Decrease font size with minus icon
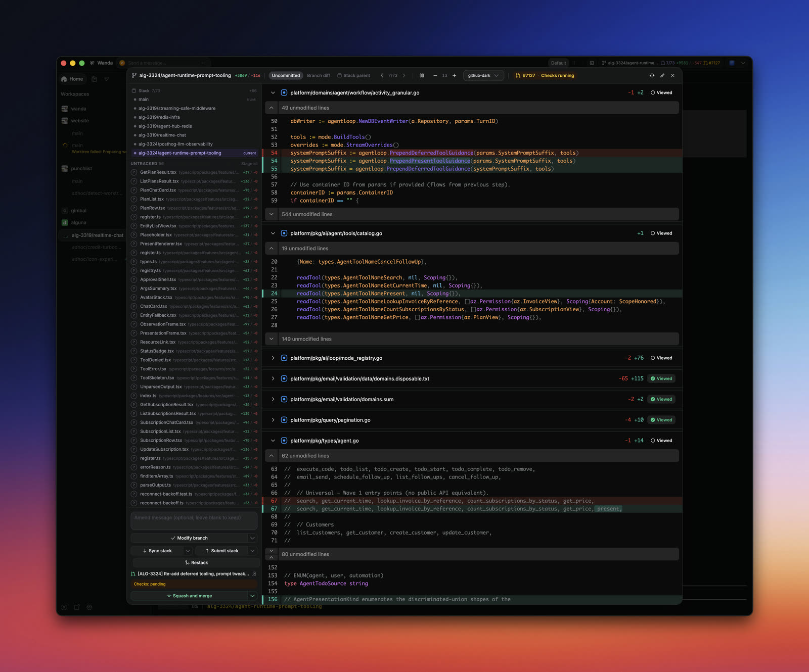The width and height of the screenshot is (809, 672). click(x=435, y=76)
